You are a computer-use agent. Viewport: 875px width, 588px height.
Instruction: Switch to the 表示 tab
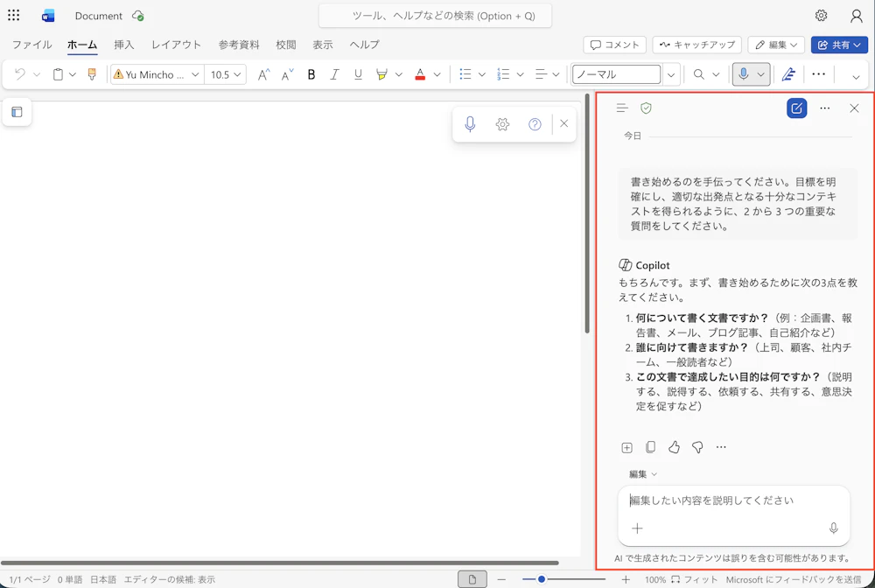click(x=323, y=45)
